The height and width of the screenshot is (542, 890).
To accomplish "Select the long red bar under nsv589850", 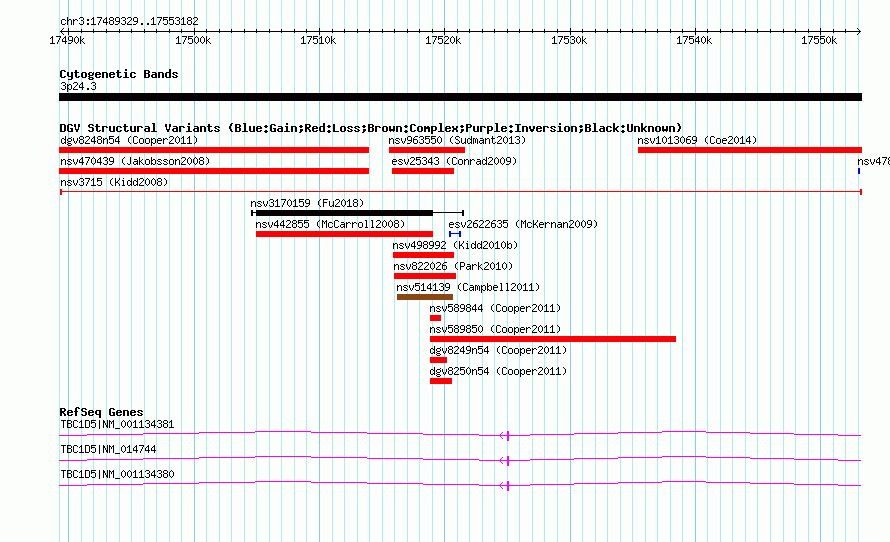I will pyautogui.click(x=553, y=339).
